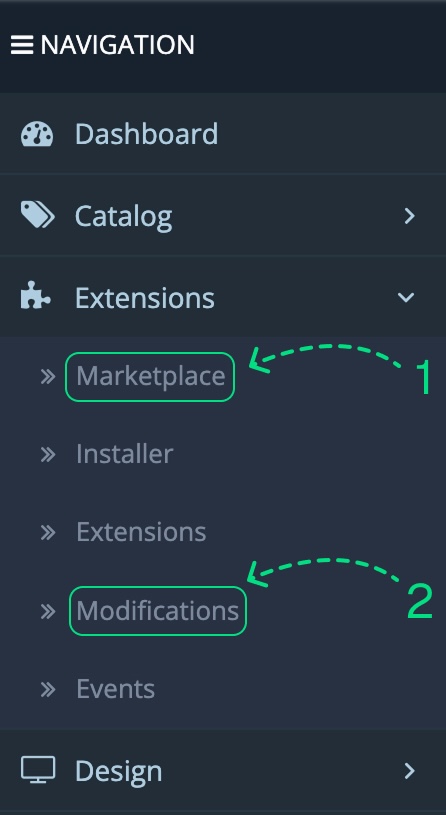This screenshot has height=815, width=446.
Task: Open the Dashboard menu item
Action: (x=223, y=134)
